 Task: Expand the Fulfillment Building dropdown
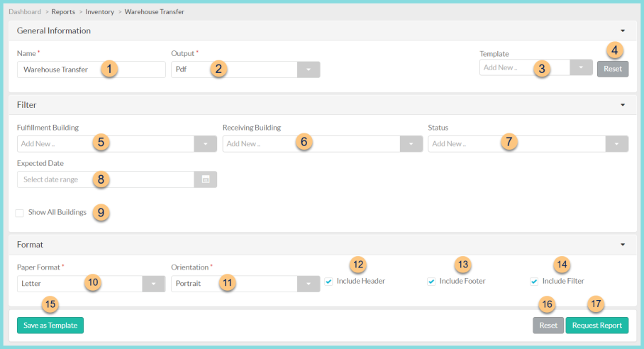click(x=206, y=144)
